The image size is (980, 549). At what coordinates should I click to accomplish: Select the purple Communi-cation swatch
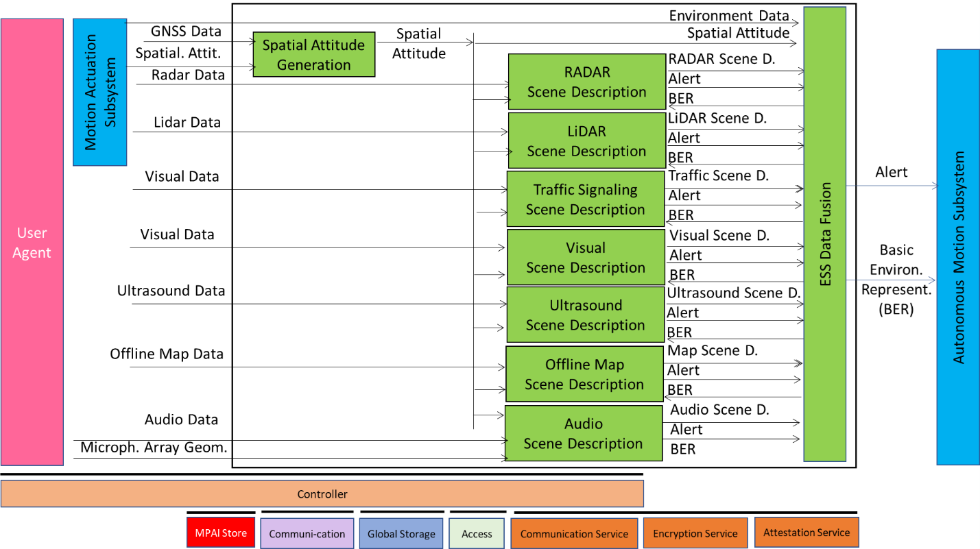[307, 533]
